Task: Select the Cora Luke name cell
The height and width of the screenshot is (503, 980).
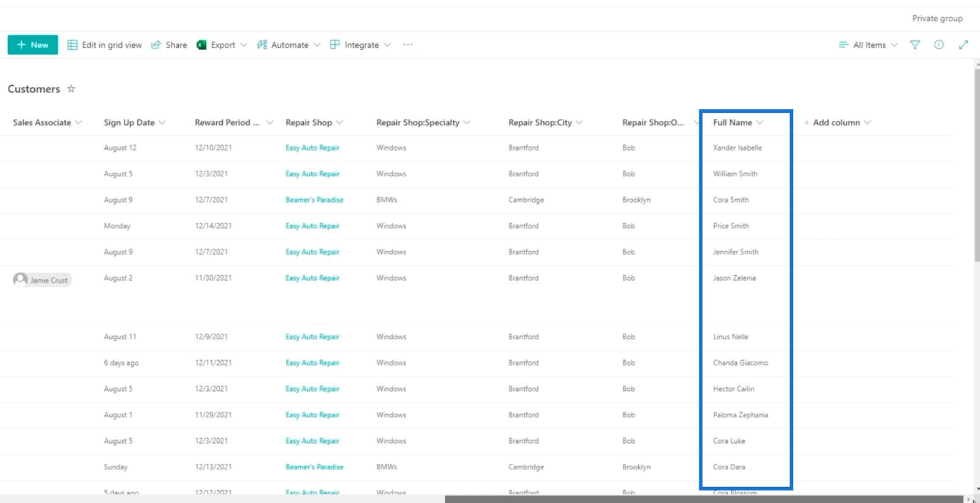Action: click(x=729, y=441)
